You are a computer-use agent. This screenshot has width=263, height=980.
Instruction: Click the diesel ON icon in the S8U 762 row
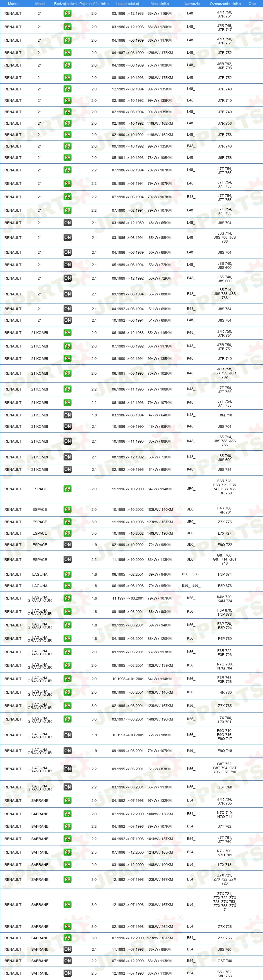point(67,973)
